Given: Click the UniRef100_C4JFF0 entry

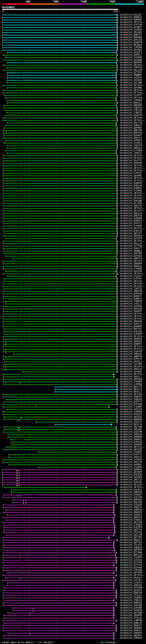Looking at the screenshot, I should [131, 95].
